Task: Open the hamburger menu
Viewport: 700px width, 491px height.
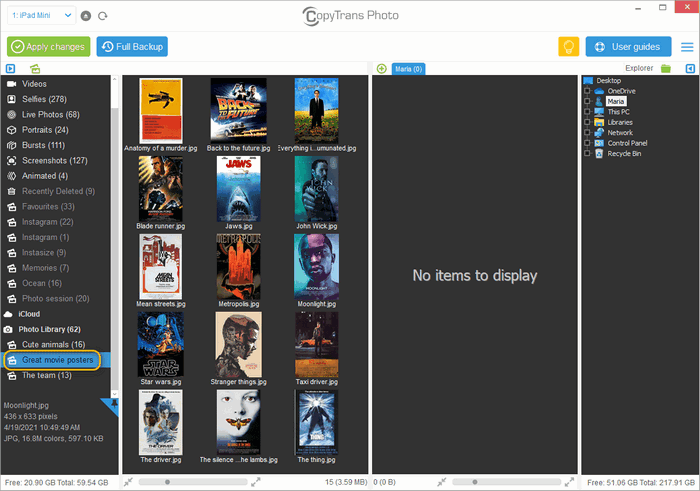Action: point(687,47)
